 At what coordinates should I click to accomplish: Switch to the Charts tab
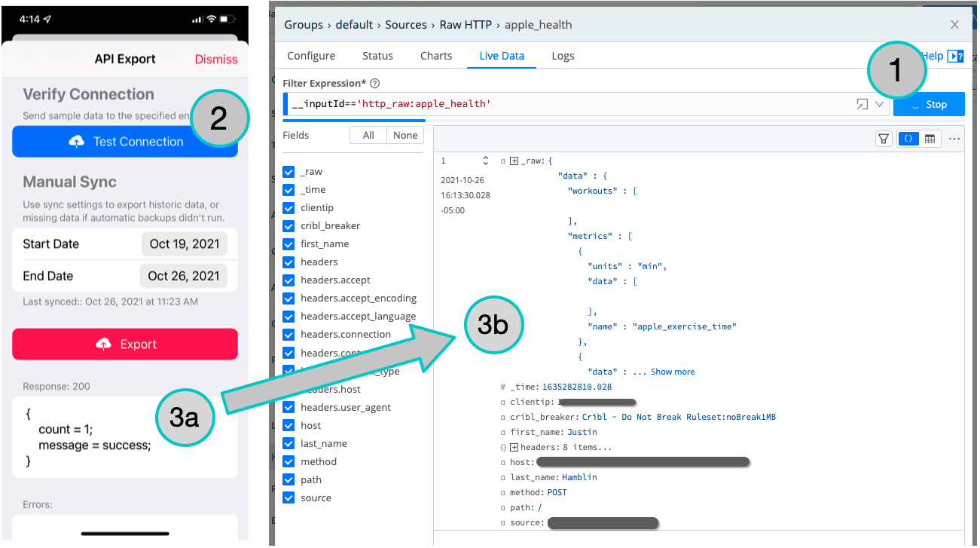pyautogui.click(x=436, y=56)
